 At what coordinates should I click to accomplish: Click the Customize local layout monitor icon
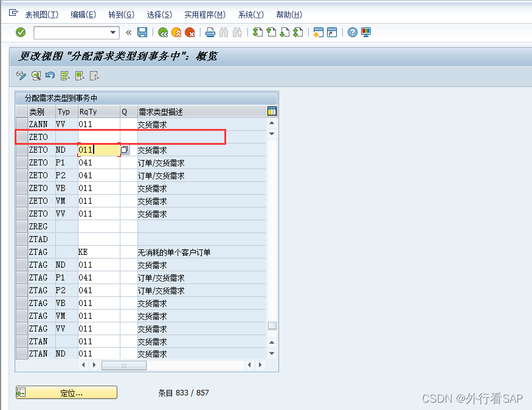[x=366, y=32]
